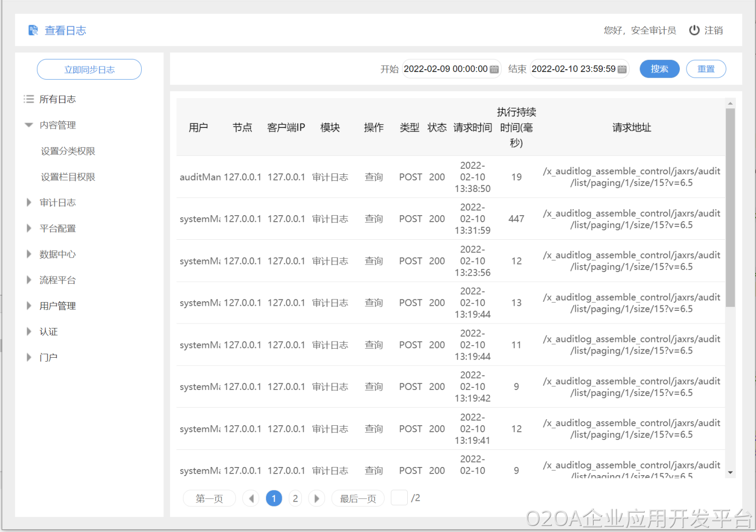Click the 注销 power icon
This screenshot has height=532, width=756.
click(x=694, y=30)
